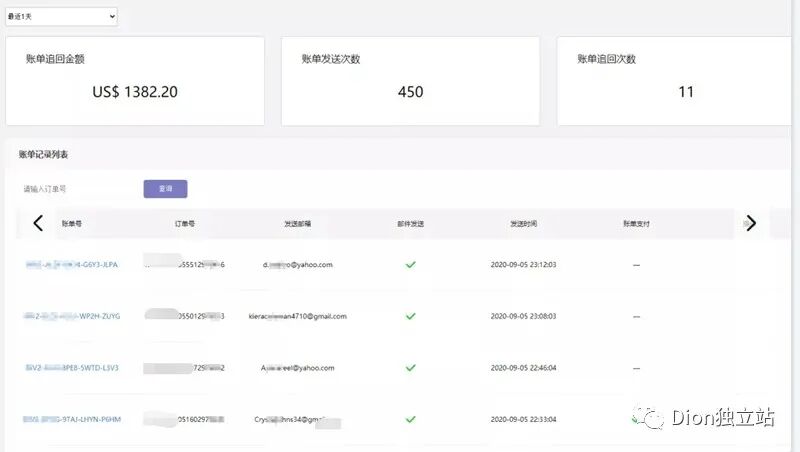Click the 邮件发送 column header

pos(410,223)
